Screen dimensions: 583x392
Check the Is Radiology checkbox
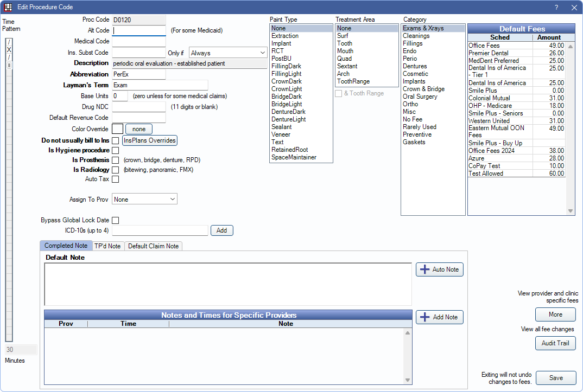(115, 170)
